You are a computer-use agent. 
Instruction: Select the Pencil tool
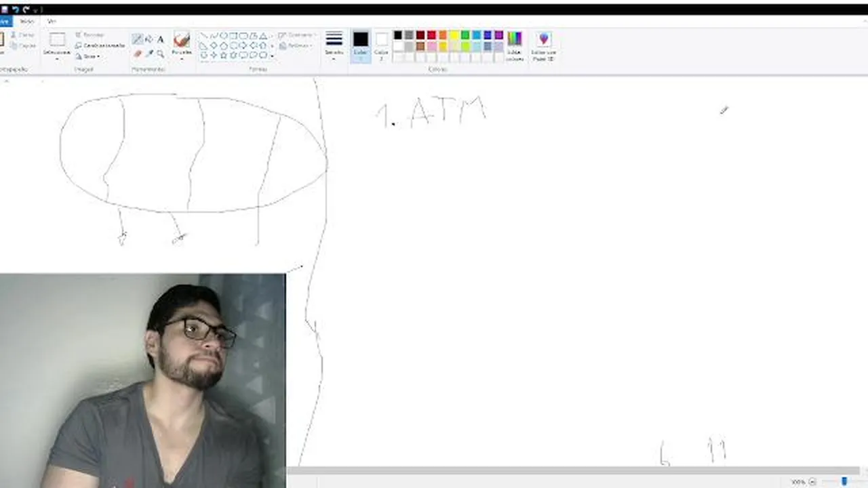tap(138, 39)
